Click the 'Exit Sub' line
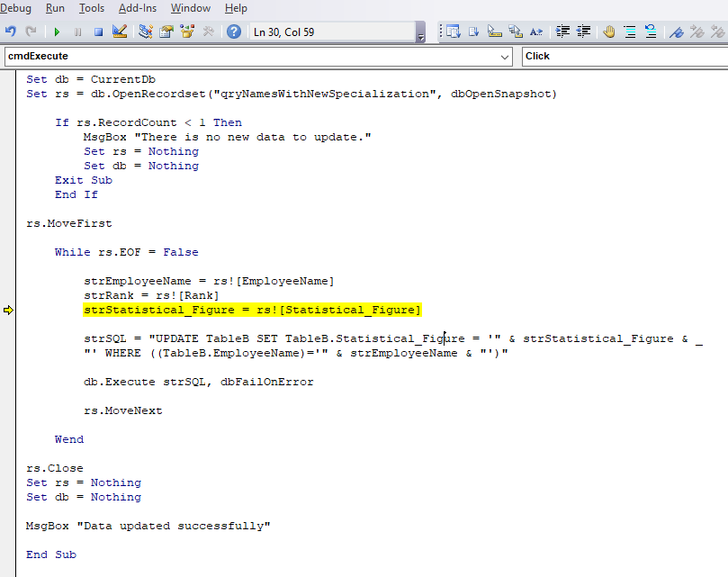Screen dimensions: 728x577 point(84,180)
